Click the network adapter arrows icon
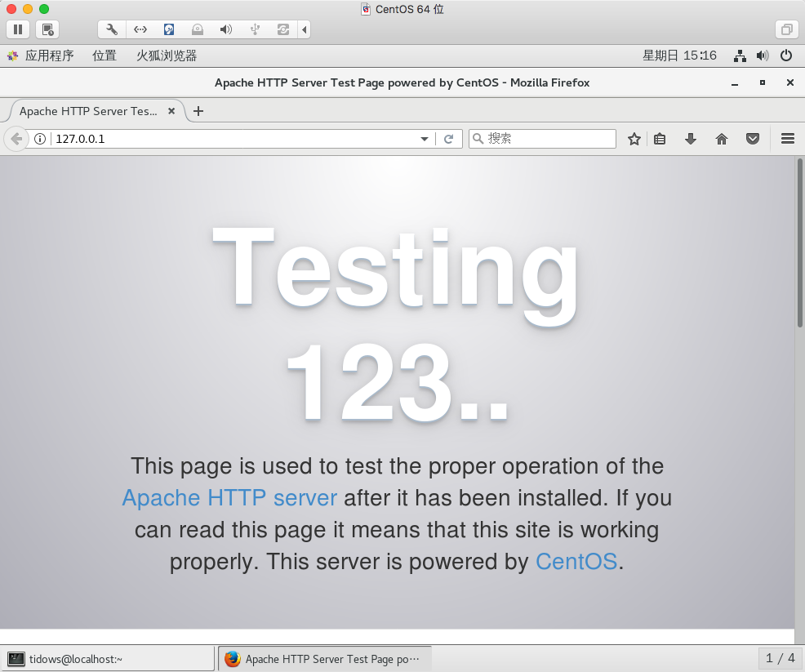This screenshot has height=672, width=805. pos(140,29)
